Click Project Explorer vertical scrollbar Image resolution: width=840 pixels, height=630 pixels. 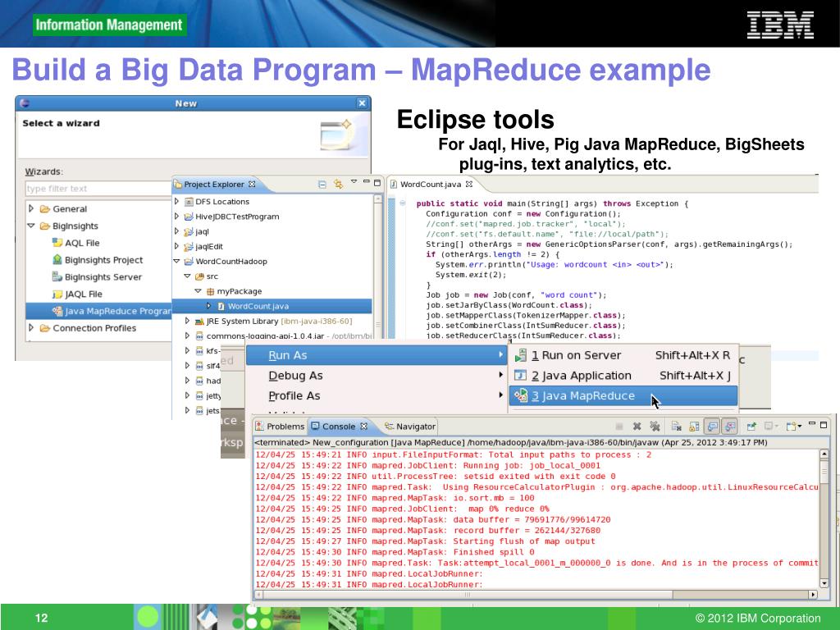377,268
